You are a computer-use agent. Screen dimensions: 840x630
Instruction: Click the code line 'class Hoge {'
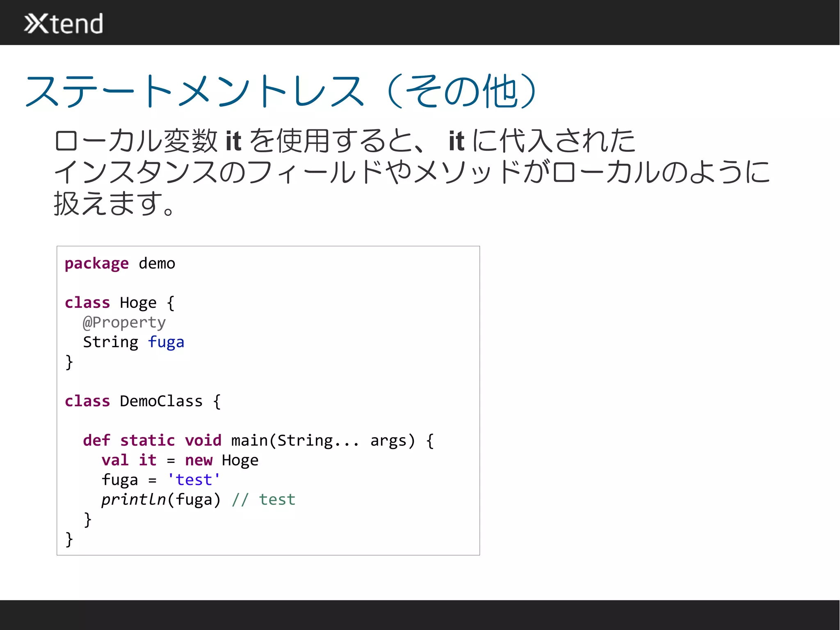click(x=120, y=303)
